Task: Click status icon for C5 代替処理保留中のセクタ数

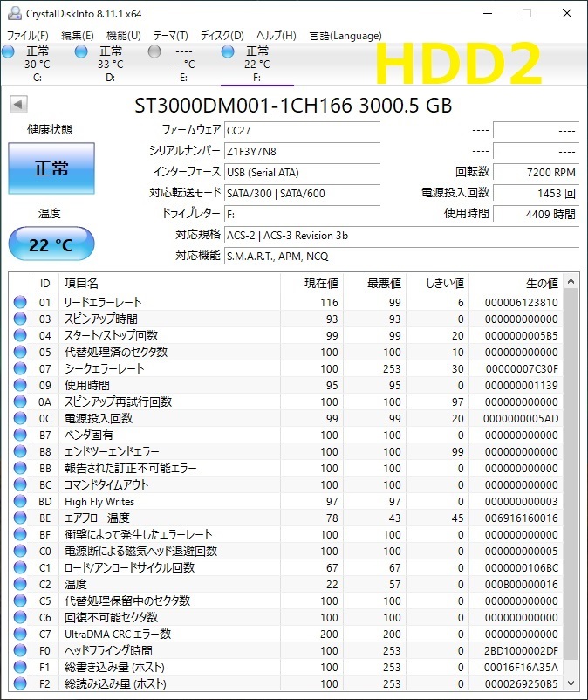Action: pyautogui.click(x=20, y=600)
